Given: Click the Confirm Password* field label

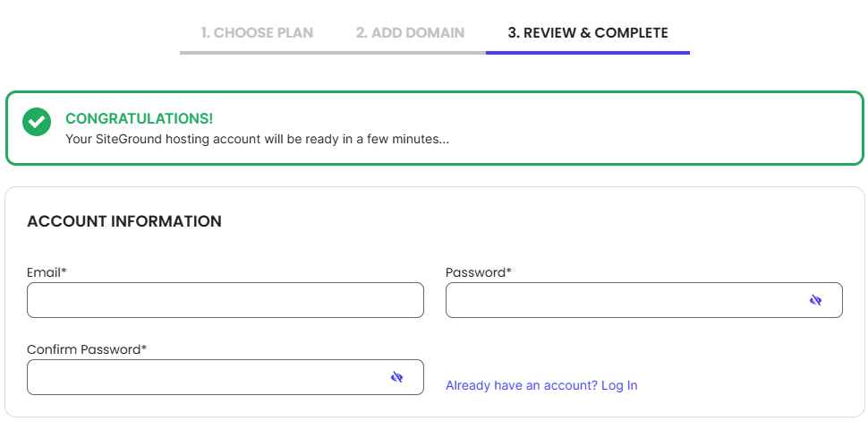Looking at the screenshot, I should click(87, 349).
